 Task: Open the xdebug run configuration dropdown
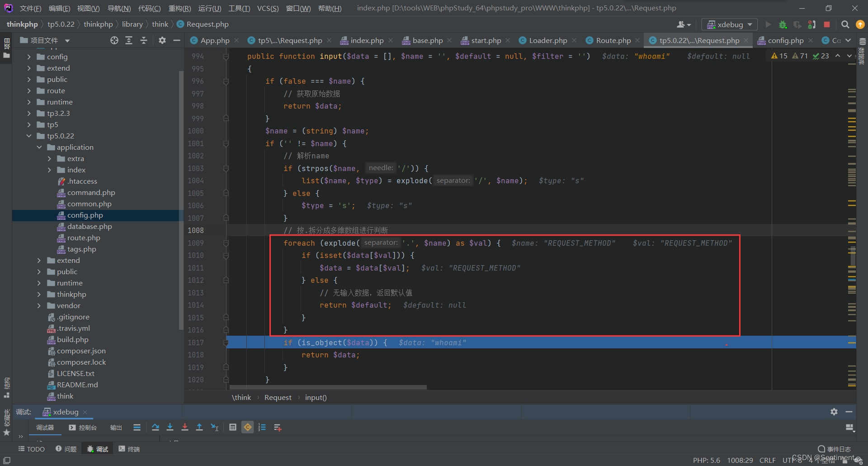pos(729,24)
